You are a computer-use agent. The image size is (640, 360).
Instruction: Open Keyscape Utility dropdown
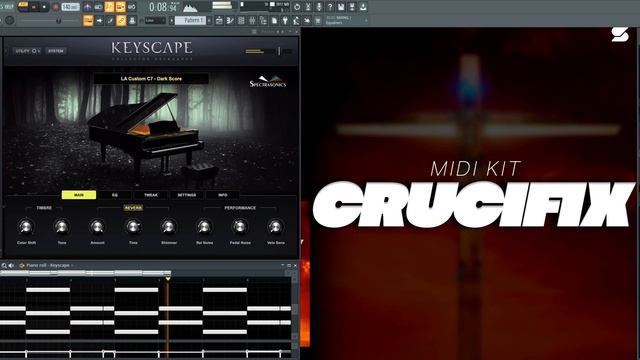[x=27, y=51]
